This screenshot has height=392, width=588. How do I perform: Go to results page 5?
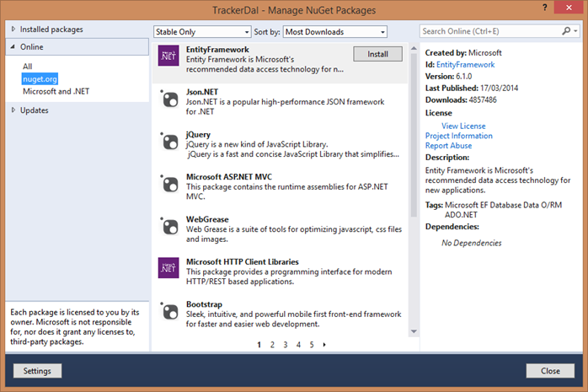pyautogui.click(x=312, y=344)
